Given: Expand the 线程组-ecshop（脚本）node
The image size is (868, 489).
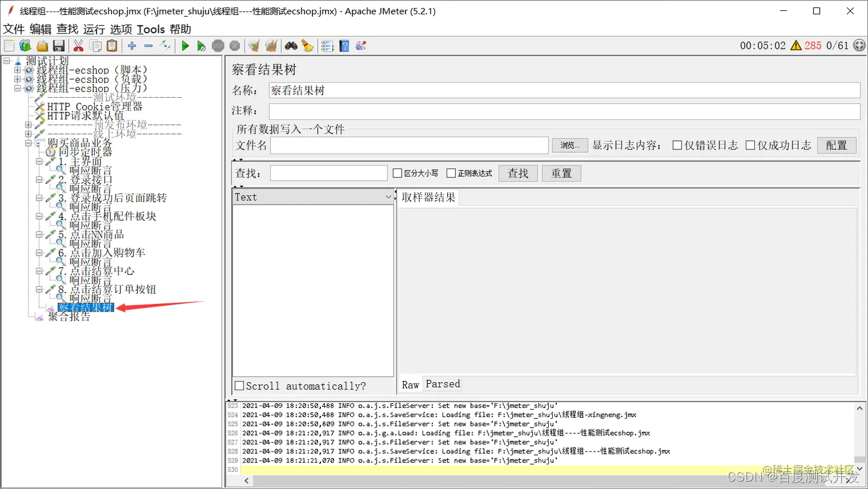Looking at the screenshot, I should tap(17, 70).
